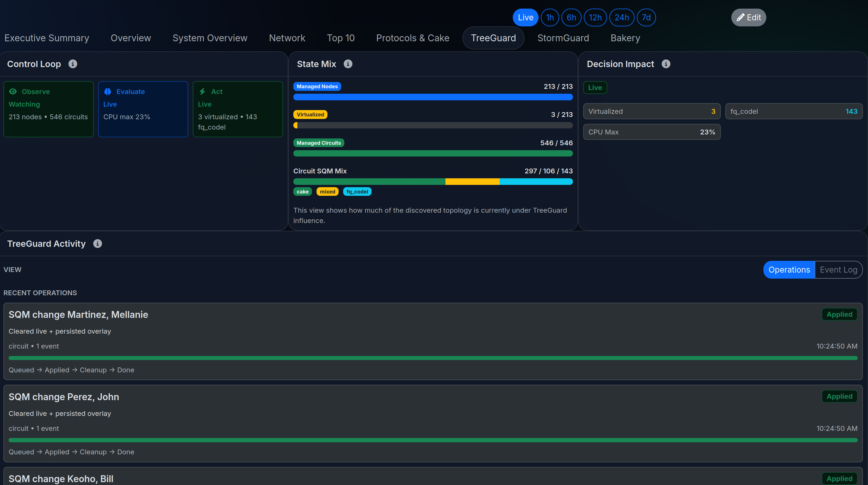This screenshot has width=868, height=485.
Task: Click the Managed Nodes progress bar
Action: coord(433,97)
